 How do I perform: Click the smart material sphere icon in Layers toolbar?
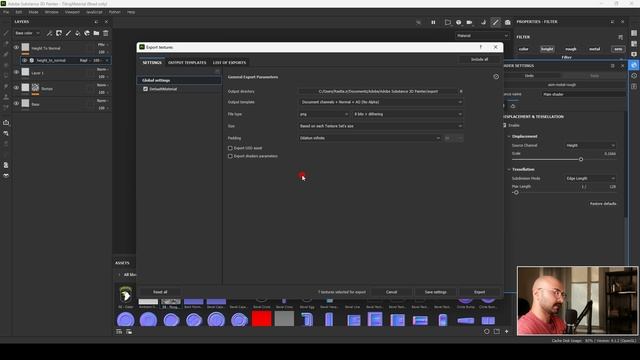87,33
